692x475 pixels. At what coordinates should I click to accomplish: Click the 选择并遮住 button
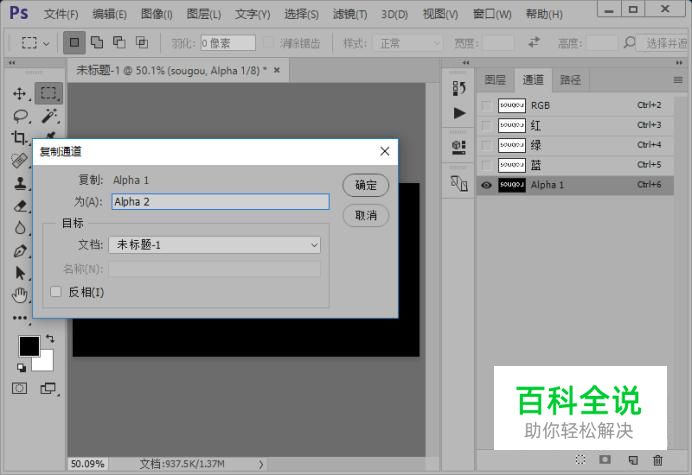click(664, 43)
